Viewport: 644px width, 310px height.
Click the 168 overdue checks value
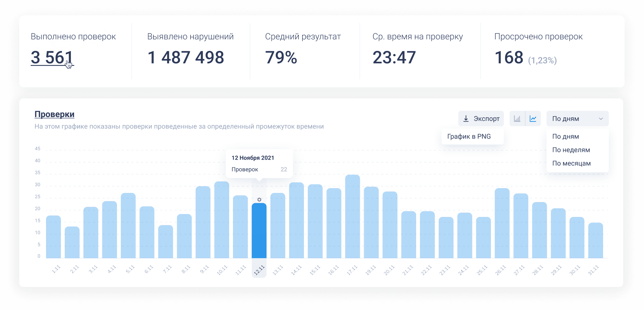(x=509, y=58)
